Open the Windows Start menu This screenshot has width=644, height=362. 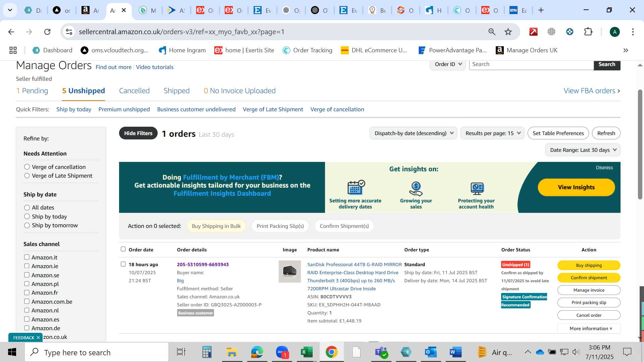12,352
